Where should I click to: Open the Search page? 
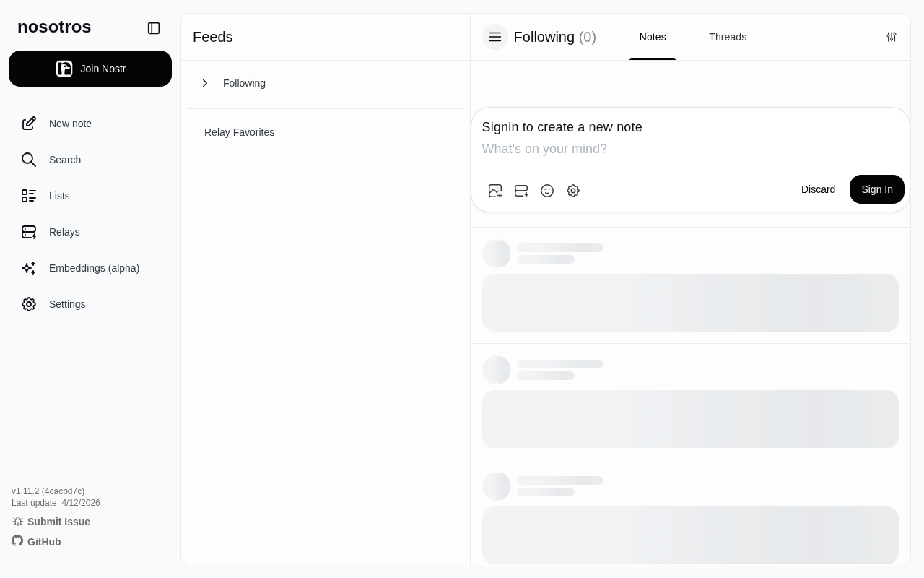coord(64,160)
